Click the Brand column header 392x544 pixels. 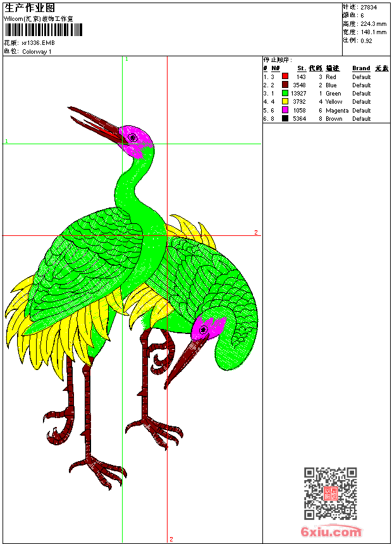pyautogui.click(x=361, y=68)
